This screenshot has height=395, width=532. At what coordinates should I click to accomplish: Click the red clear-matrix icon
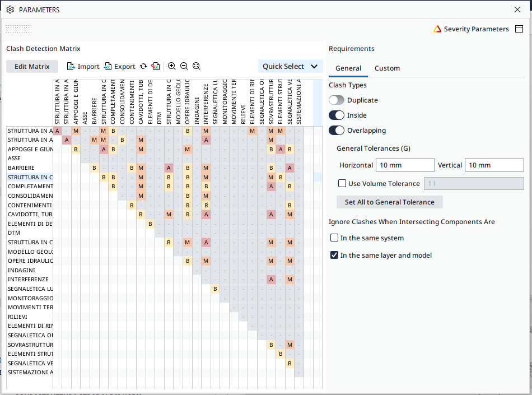point(155,66)
